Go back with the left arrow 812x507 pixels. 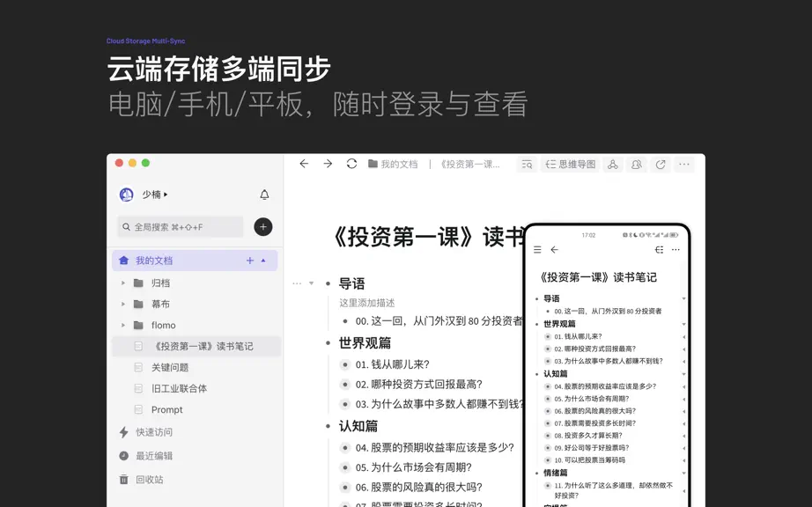pyautogui.click(x=304, y=164)
